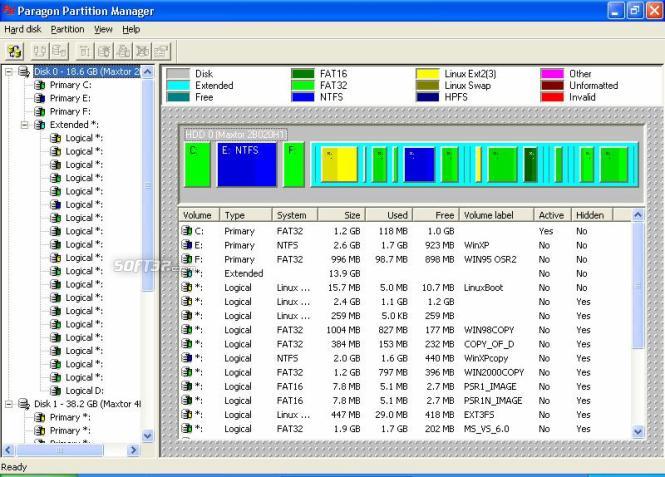
Task: Sort by the Hidden column header
Action: (592, 215)
